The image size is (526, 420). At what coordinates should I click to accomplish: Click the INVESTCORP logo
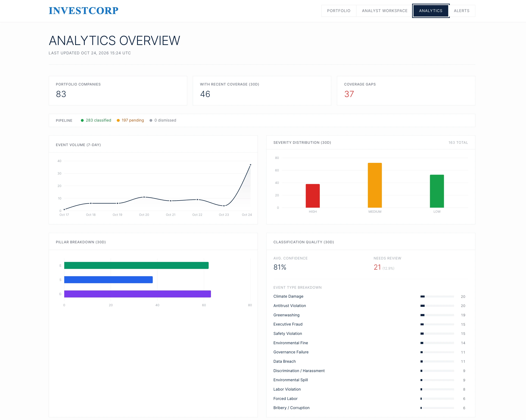point(83,11)
